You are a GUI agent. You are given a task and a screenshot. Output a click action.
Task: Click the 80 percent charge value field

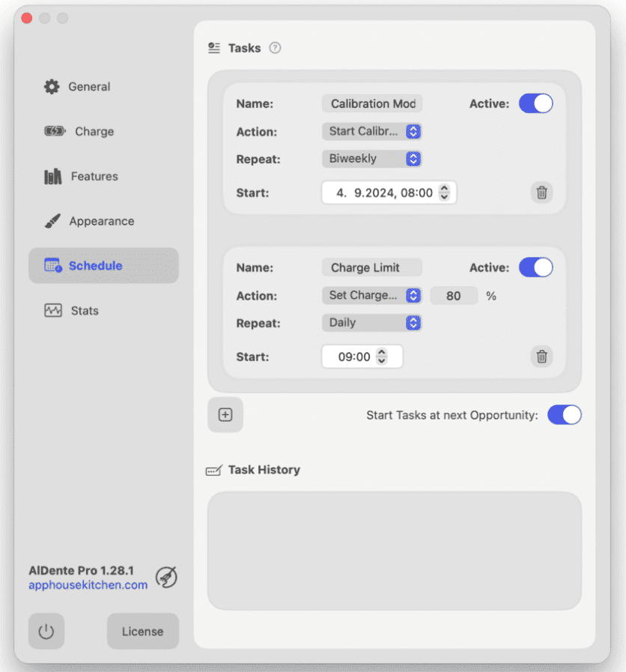pos(454,296)
